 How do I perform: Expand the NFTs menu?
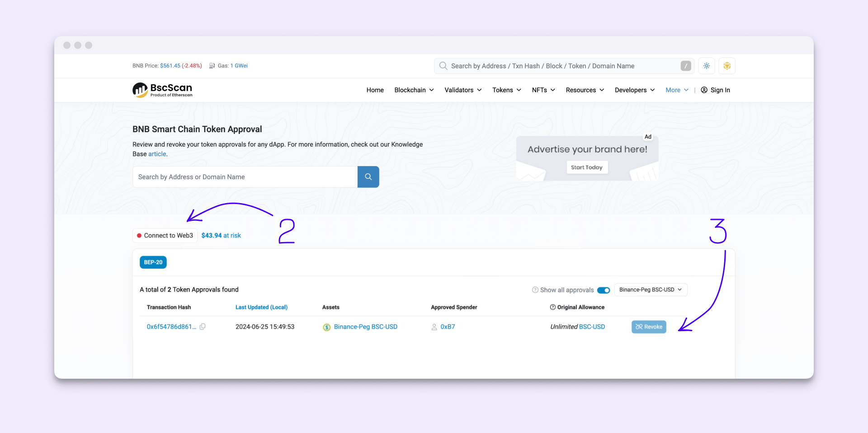(543, 90)
